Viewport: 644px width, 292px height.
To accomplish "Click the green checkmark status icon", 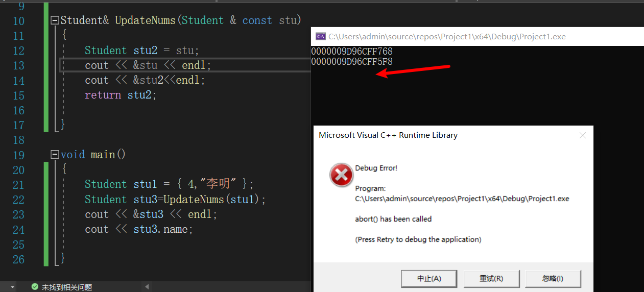I will [35, 287].
